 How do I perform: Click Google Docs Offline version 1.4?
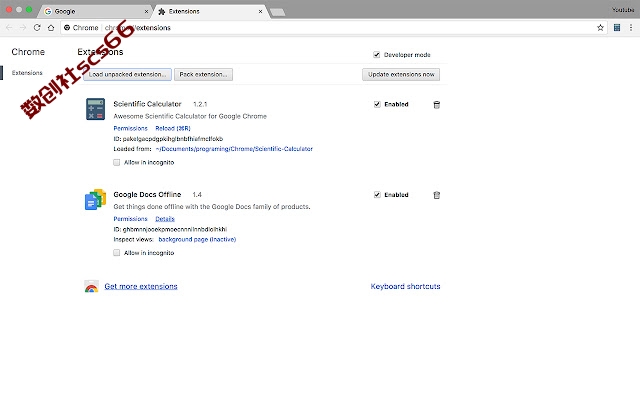[197, 194]
